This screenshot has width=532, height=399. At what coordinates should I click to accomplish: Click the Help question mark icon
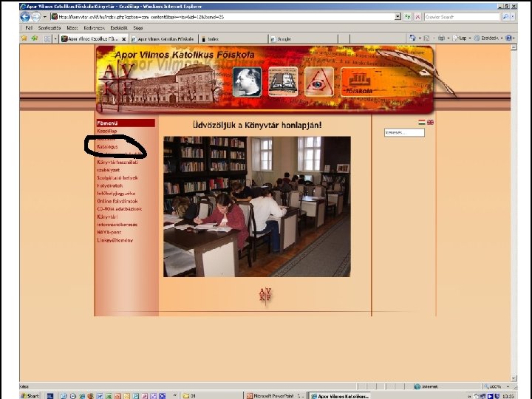pyautogui.click(x=508, y=38)
